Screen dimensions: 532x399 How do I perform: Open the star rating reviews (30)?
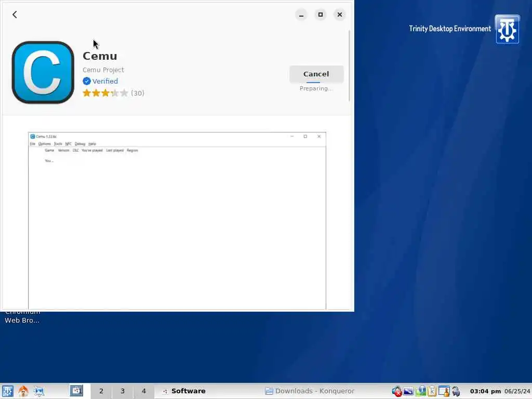pyautogui.click(x=114, y=93)
